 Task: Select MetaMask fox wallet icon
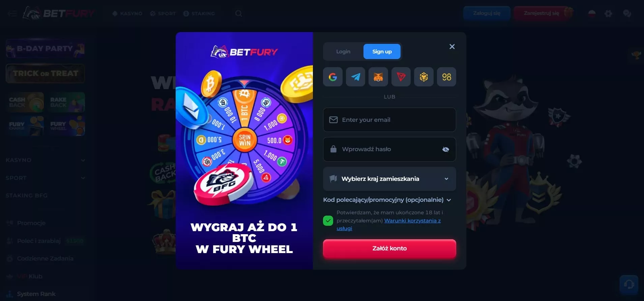(378, 77)
